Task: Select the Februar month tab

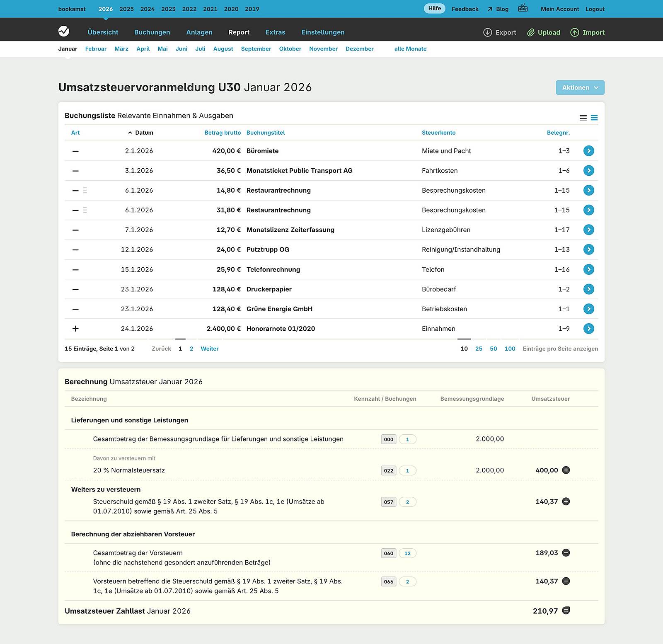Action: click(96, 49)
